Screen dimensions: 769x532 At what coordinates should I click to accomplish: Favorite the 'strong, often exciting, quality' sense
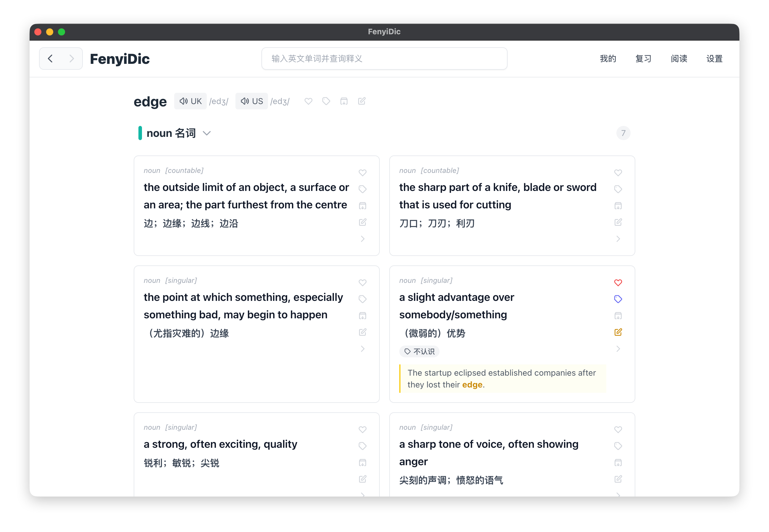tap(363, 430)
